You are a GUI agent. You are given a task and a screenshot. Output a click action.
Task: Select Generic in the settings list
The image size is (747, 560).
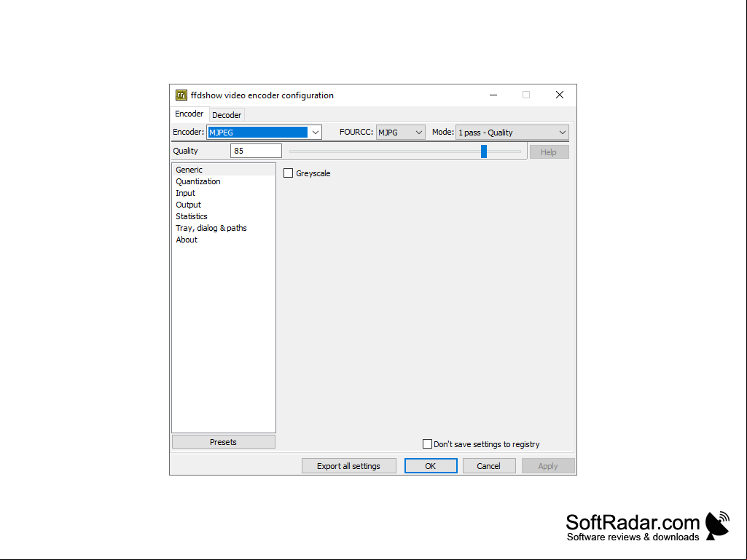coord(224,170)
